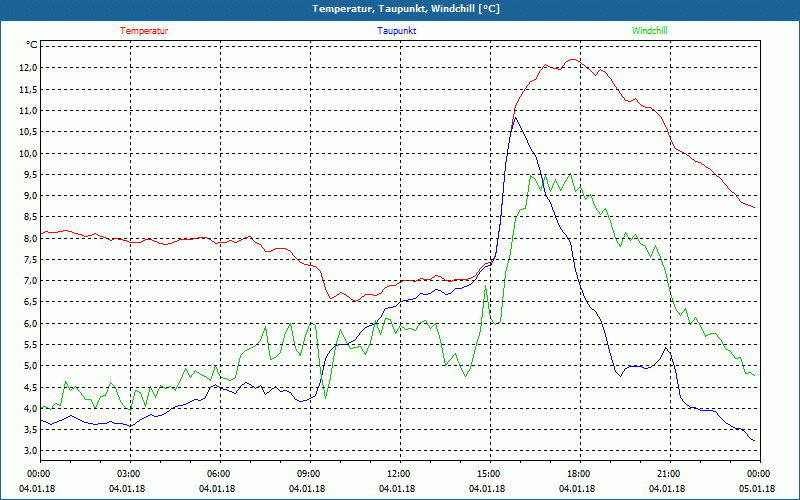Click the '18:00' time label on x-axis
800x500 pixels.
tap(580, 474)
